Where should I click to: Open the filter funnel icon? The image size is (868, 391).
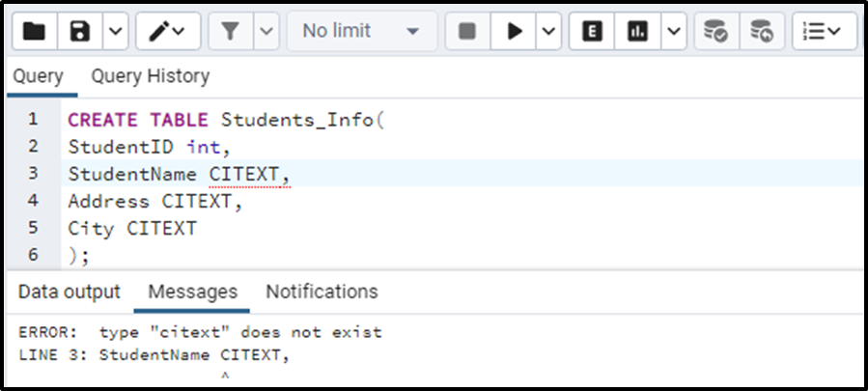pos(231,32)
